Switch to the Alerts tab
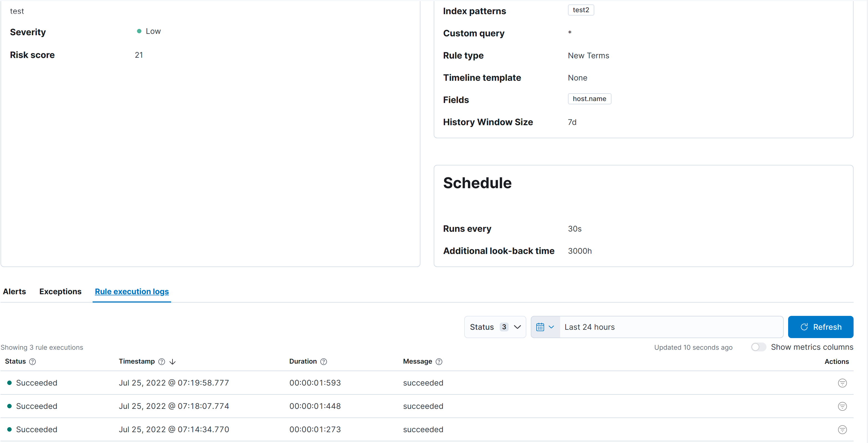The image size is (868, 443). pyautogui.click(x=14, y=291)
